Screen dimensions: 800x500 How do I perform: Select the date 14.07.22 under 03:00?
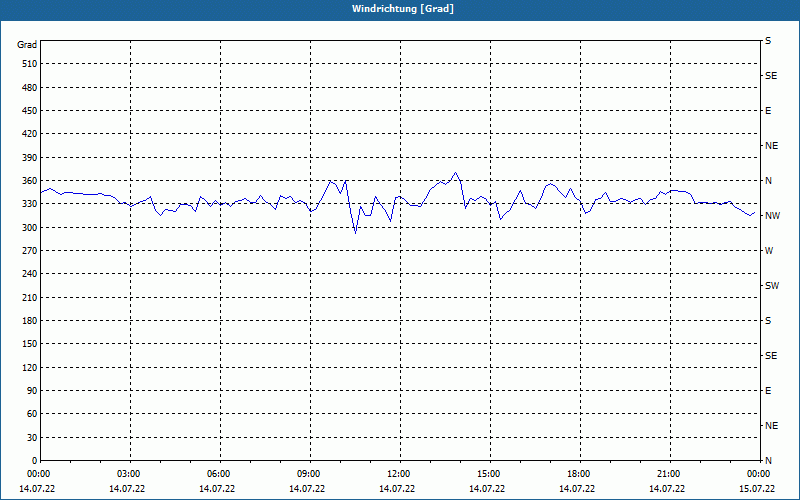127,488
